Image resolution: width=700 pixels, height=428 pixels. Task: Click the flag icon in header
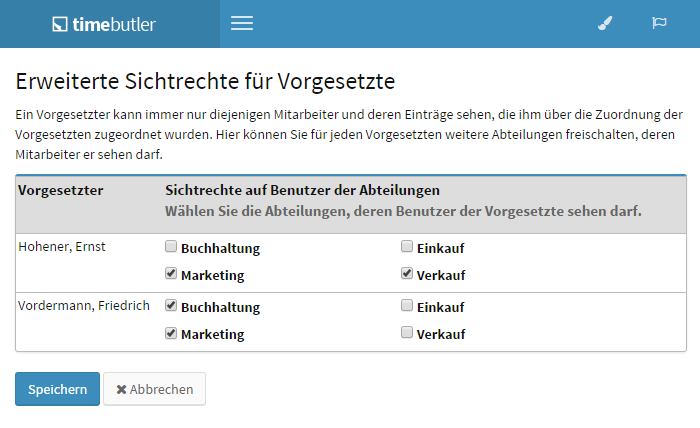point(659,24)
